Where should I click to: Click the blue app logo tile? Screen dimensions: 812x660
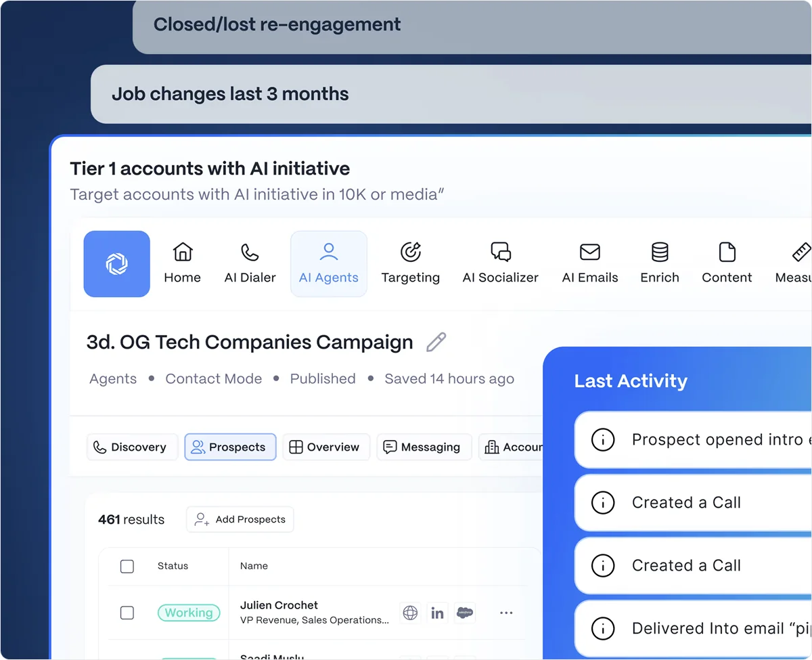point(116,264)
